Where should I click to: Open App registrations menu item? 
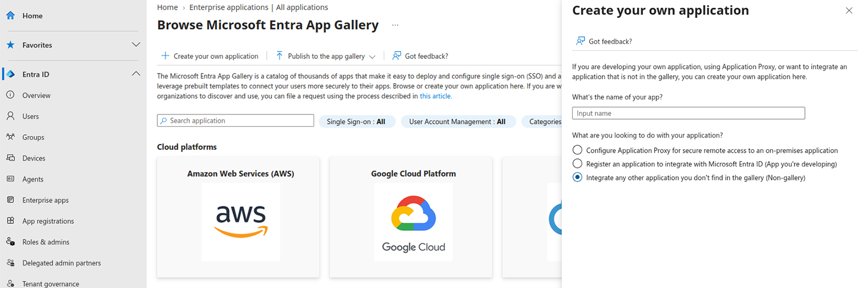coord(48,221)
